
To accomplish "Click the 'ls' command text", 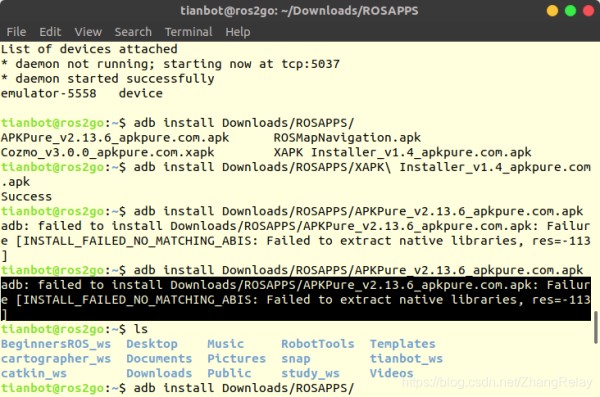I will [x=140, y=329].
